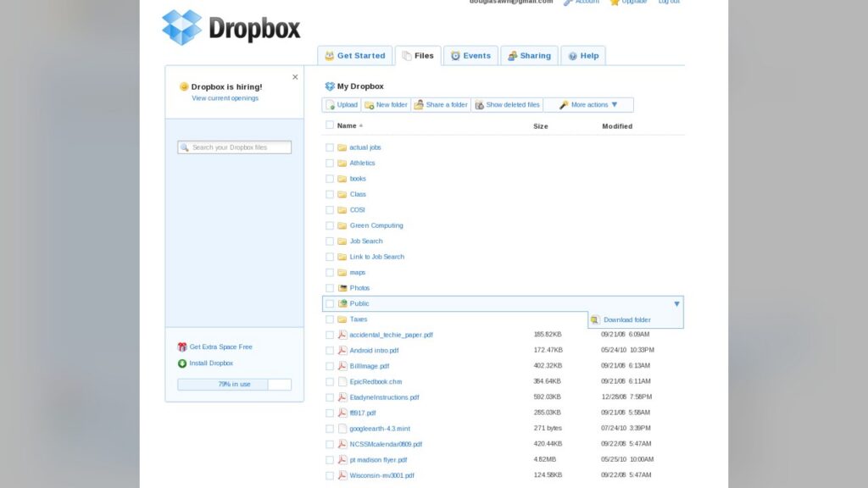Select the checkbox for Green Computing

tap(330, 225)
